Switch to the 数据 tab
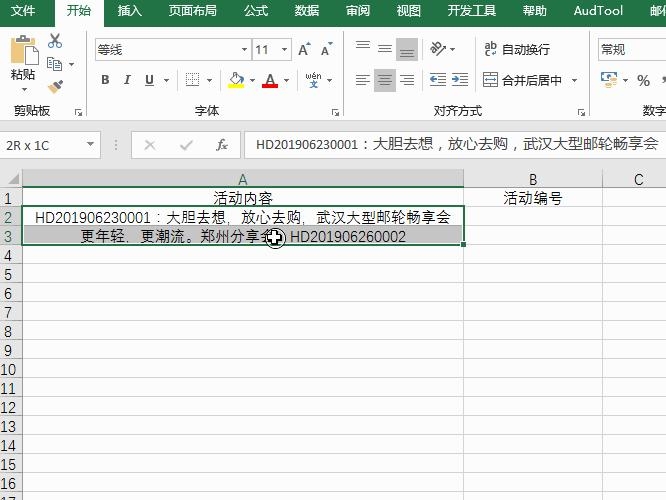666x500 pixels. click(x=307, y=11)
